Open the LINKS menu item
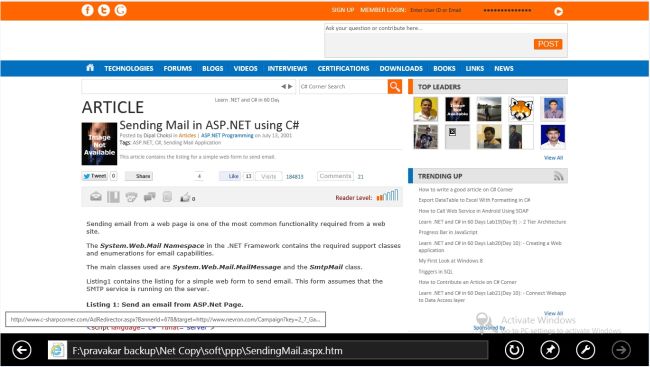This screenshot has width=650, height=367. point(475,68)
